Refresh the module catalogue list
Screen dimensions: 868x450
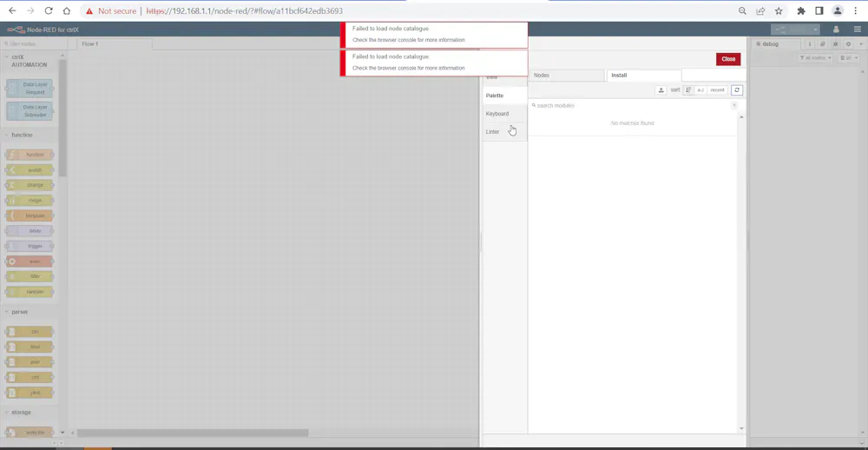737,89
